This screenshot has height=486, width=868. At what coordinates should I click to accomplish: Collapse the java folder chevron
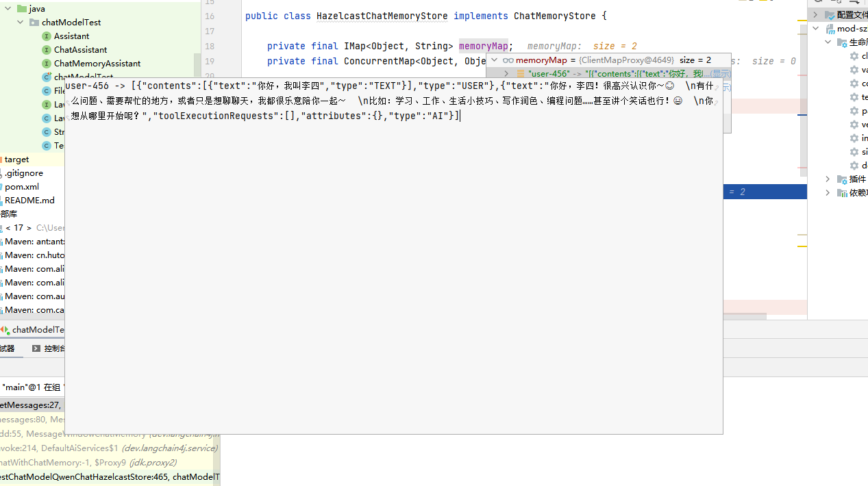tap(8, 9)
